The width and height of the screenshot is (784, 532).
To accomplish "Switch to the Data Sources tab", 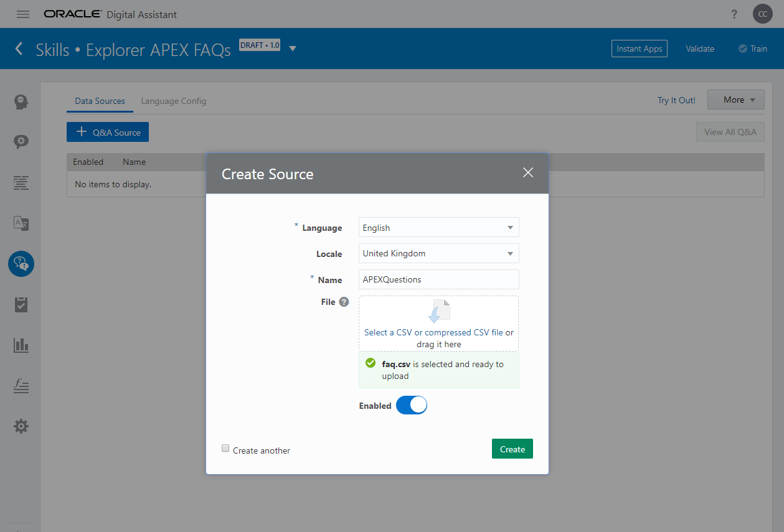I will [x=100, y=101].
